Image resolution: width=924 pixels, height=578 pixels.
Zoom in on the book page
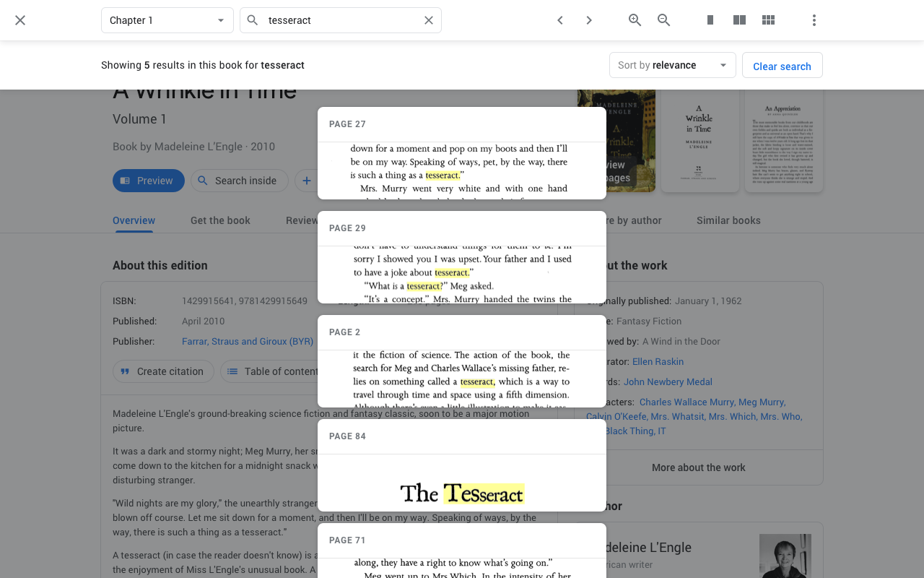pos(635,20)
